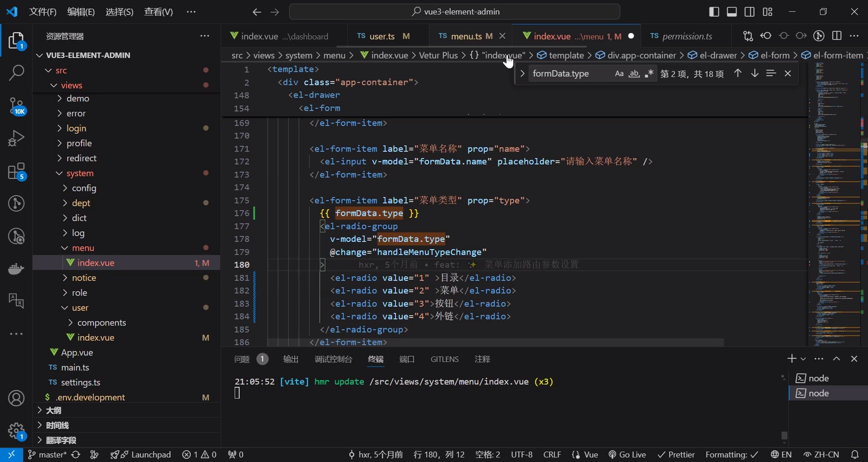Click the split editor icon above the code
This screenshot has height=462, width=868.
tap(838, 36)
